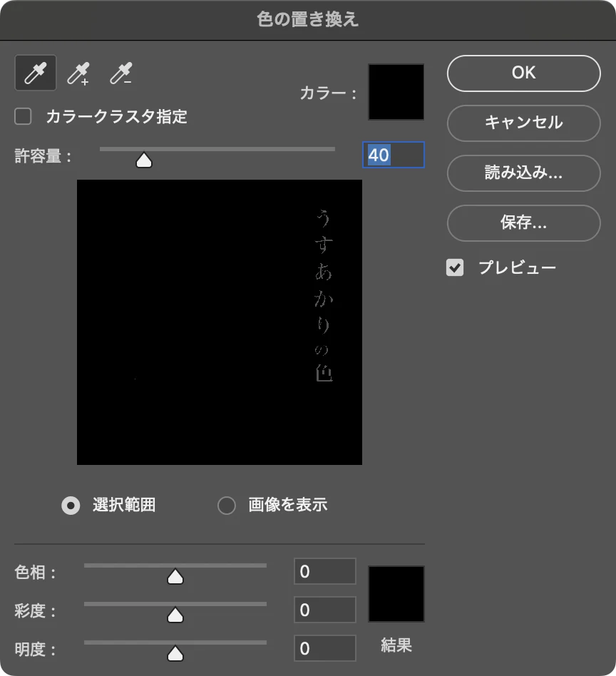This screenshot has width=616, height=676.
Task: Confirm with the OK button
Action: click(x=524, y=73)
